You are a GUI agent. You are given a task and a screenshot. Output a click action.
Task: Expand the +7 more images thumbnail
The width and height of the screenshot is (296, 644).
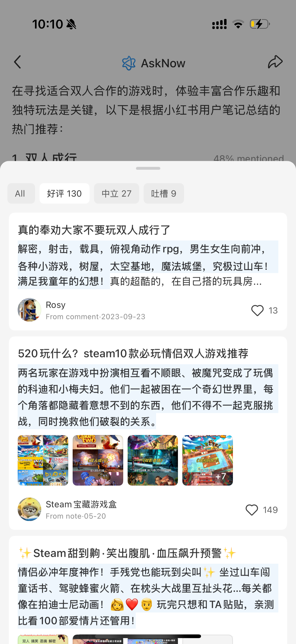(x=208, y=460)
